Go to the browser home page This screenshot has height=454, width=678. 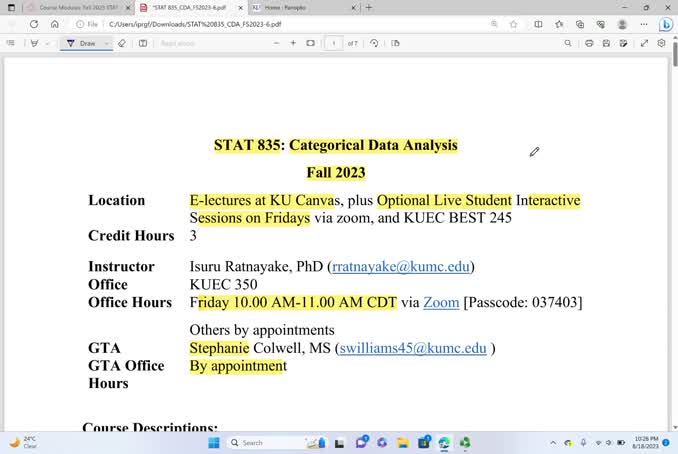point(54,24)
